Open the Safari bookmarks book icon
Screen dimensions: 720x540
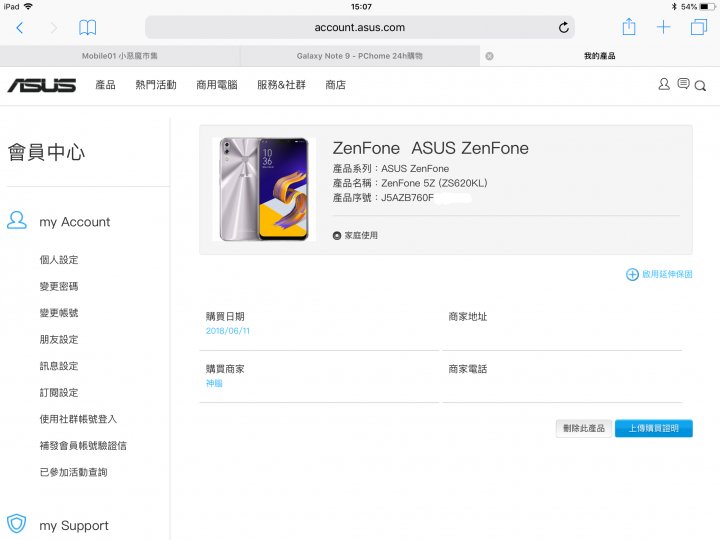[x=87, y=28]
